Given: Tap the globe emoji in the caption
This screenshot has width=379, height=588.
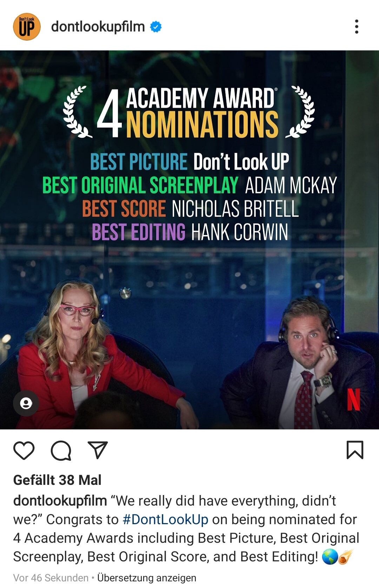Looking at the screenshot, I should (x=330, y=557).
